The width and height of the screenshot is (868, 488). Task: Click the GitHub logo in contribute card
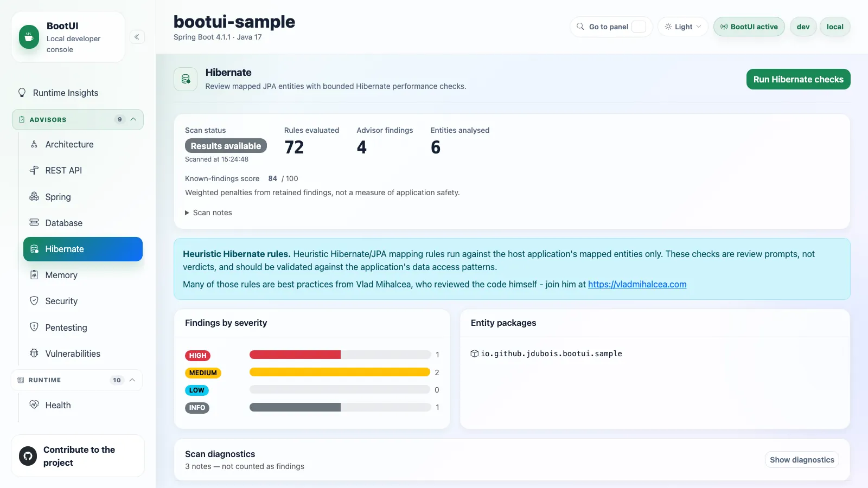click(28, 456)
